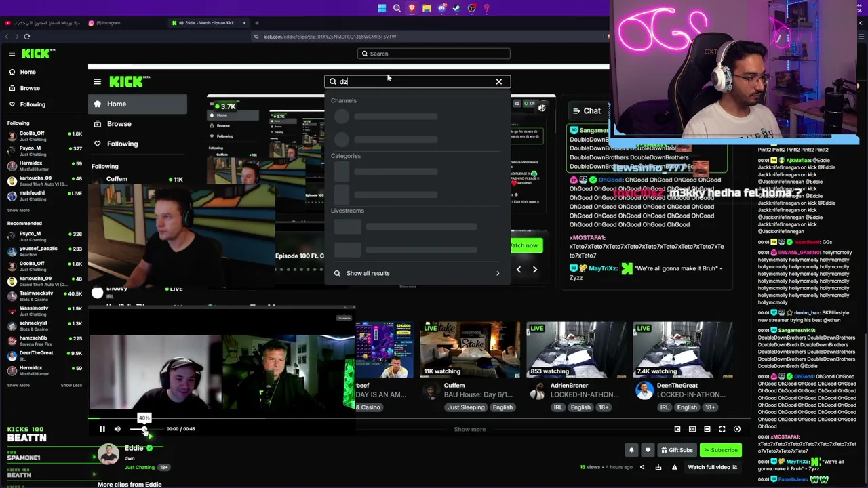The height and width of the screenshot is (488, 868).
Task: Open Brave browser from the taskbar
Action: (x=412, y=8)
